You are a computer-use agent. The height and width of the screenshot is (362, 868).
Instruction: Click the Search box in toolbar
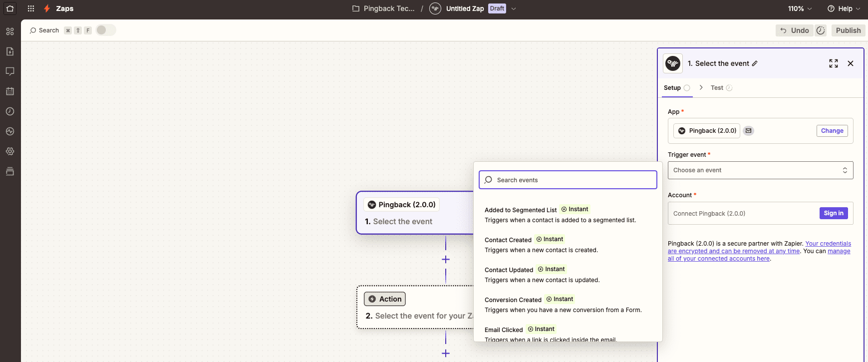click(44, 30)
